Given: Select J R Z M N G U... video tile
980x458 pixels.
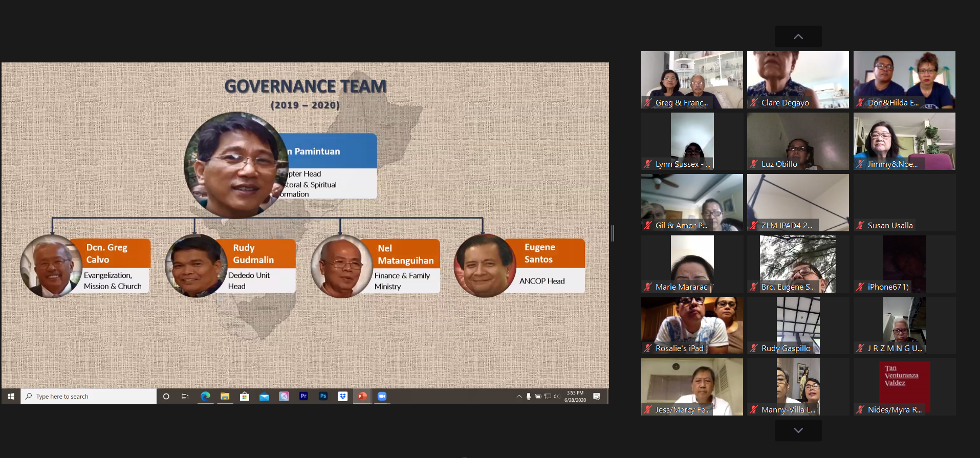Looking at the screenshot, I should click(904, 325).
